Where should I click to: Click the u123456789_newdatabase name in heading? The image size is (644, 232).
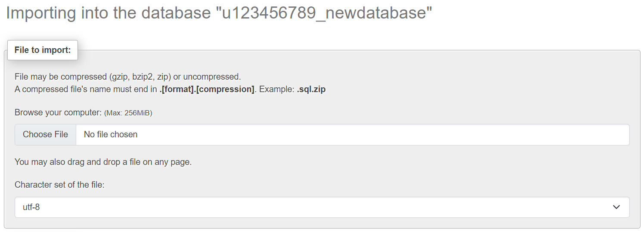coord(326,13)
